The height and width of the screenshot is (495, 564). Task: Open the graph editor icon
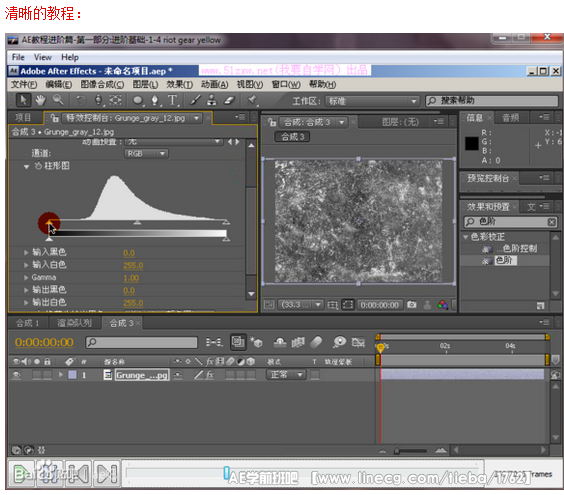coord(358,342)
